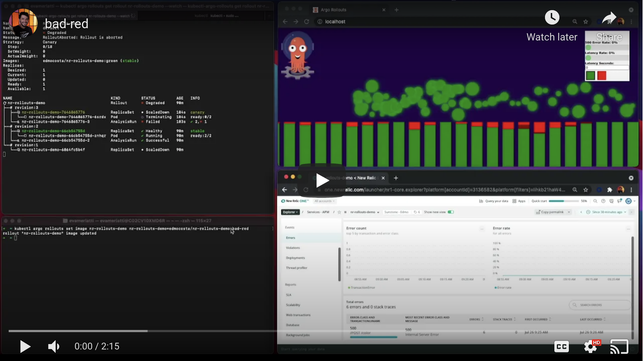Toggle the Show new view switch
Viewport: 644px width, 361px height.
[451, 212]
